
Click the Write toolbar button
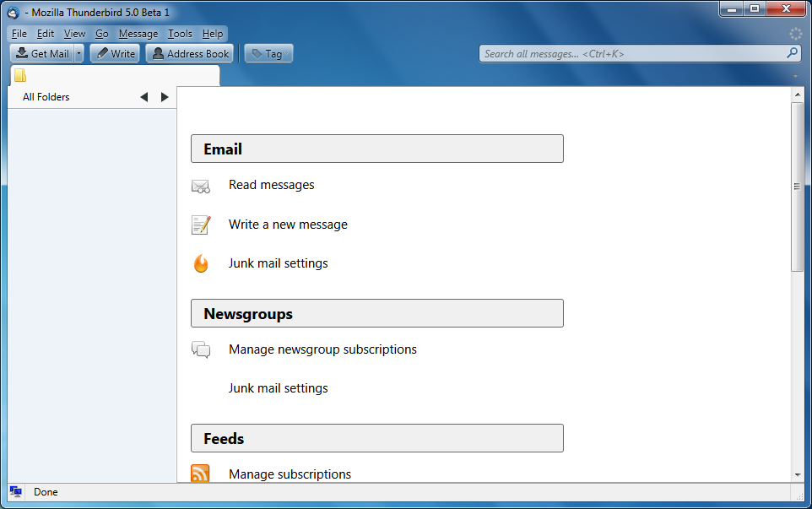[x=115, y=53]
